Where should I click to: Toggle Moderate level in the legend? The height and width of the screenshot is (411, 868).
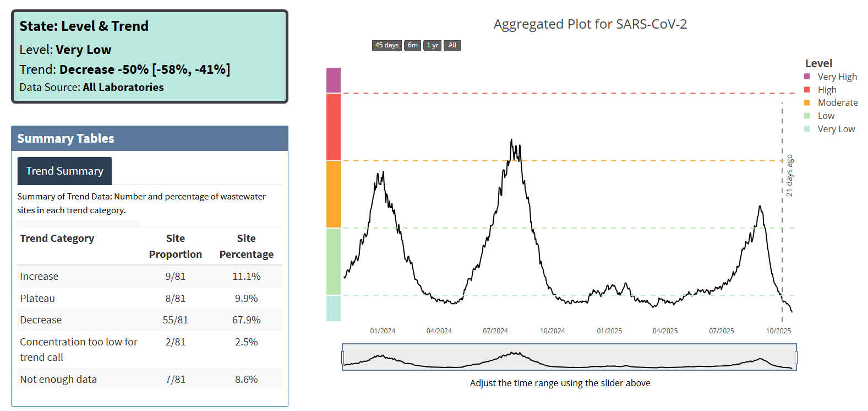pyautogui.click(x=831, y=102)
